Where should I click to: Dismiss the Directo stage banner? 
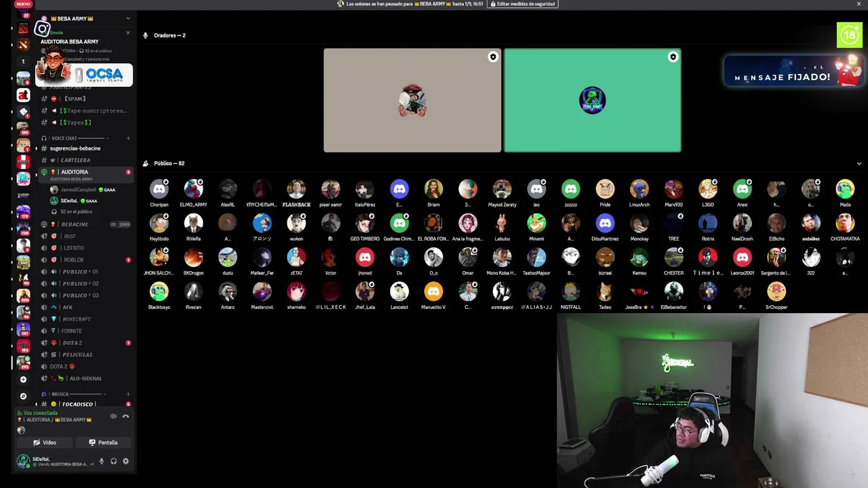click(127, 33)
